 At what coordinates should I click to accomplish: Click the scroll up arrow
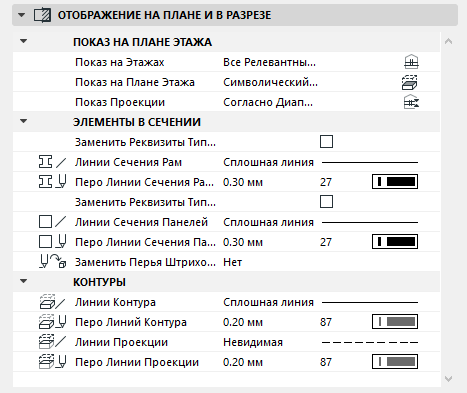[x=448, y=41]
